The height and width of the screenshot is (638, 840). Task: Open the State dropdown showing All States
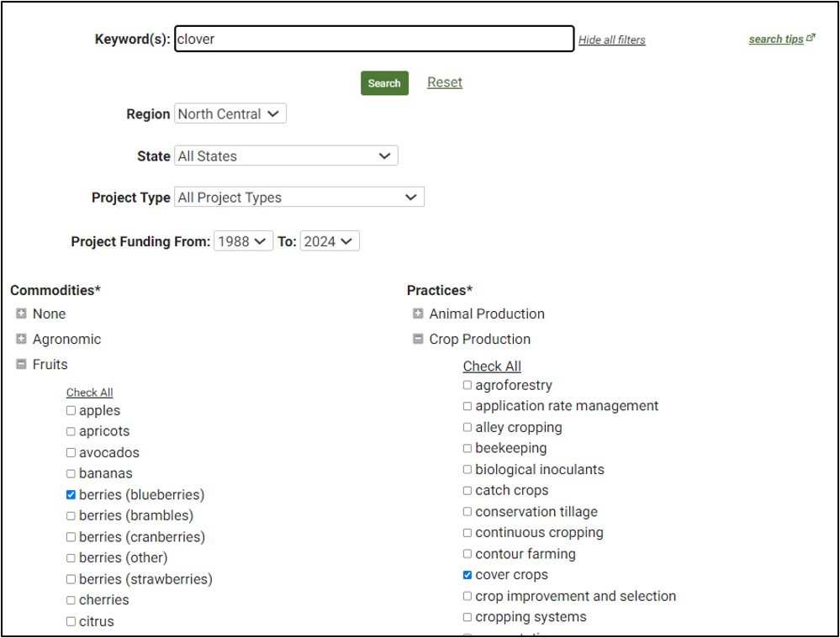pos(286,156)
